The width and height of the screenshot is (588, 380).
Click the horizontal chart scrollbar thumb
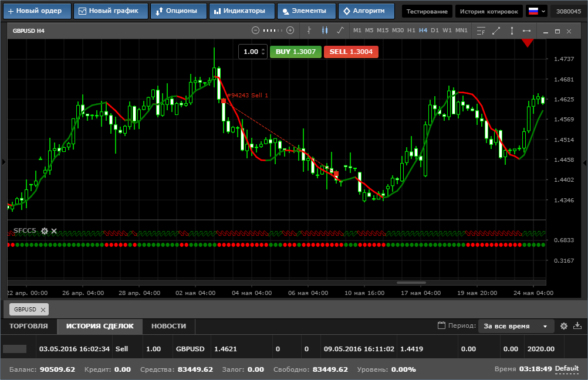point(411,283)
